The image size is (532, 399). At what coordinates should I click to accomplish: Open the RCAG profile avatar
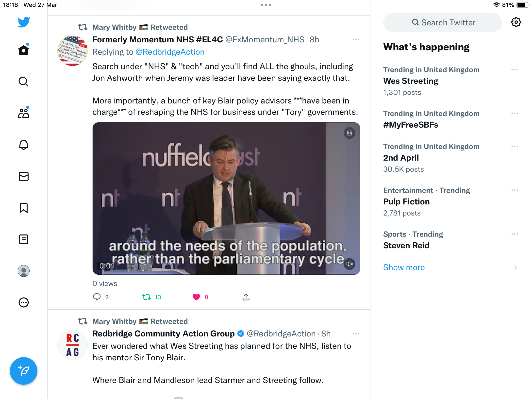72,345
